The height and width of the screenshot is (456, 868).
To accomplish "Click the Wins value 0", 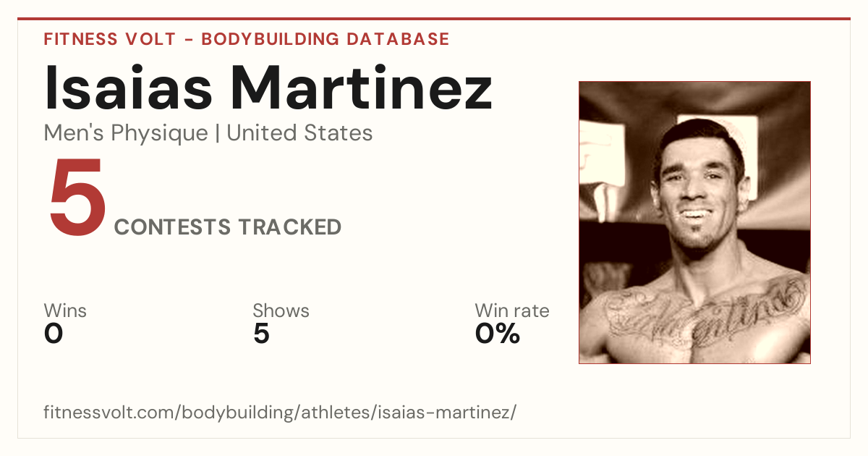I will (x=54, y=334).
